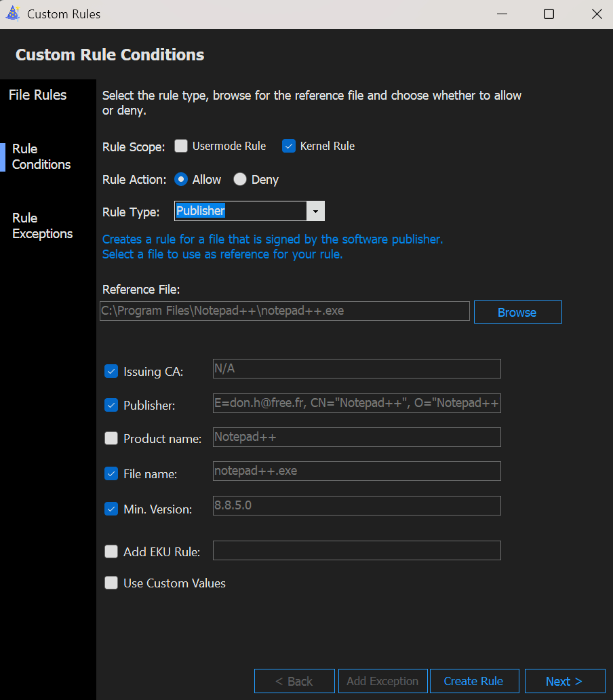The width and height of the screenshot is (613, 700).
Task: Switch to Rule Exceptions tab
Action: point(42,226)
